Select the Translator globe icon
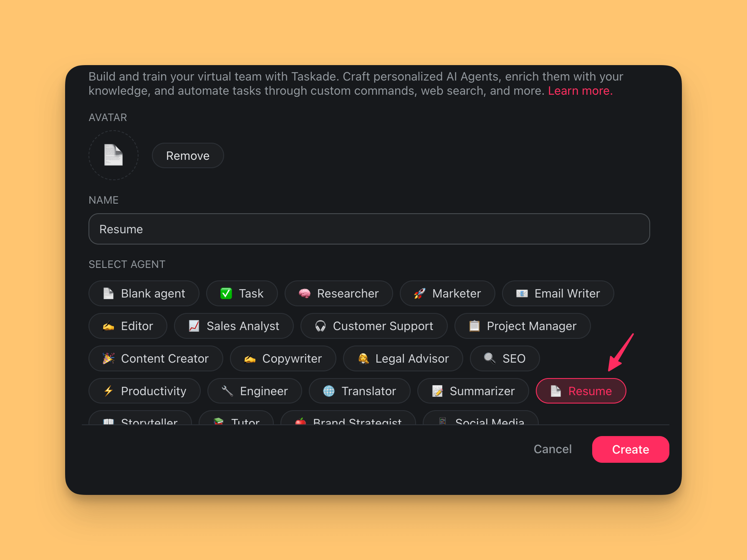 329,391
